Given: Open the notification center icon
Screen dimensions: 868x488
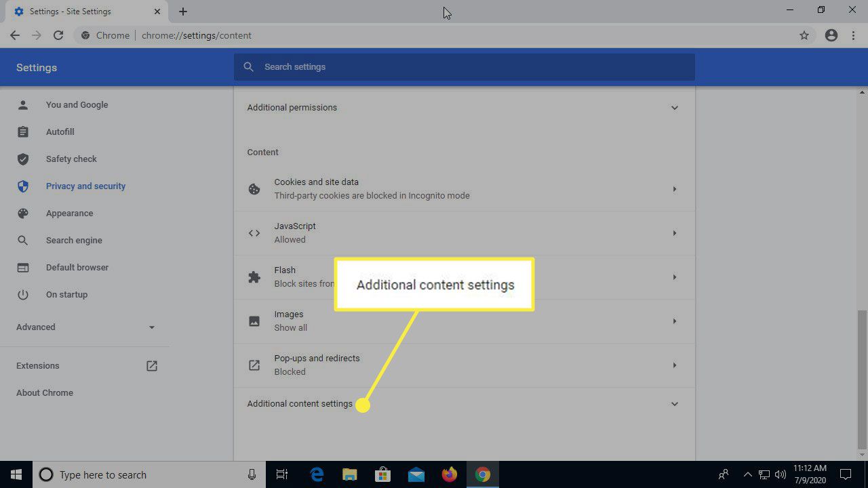Looking at the screenshot, I should pos(846,474).
